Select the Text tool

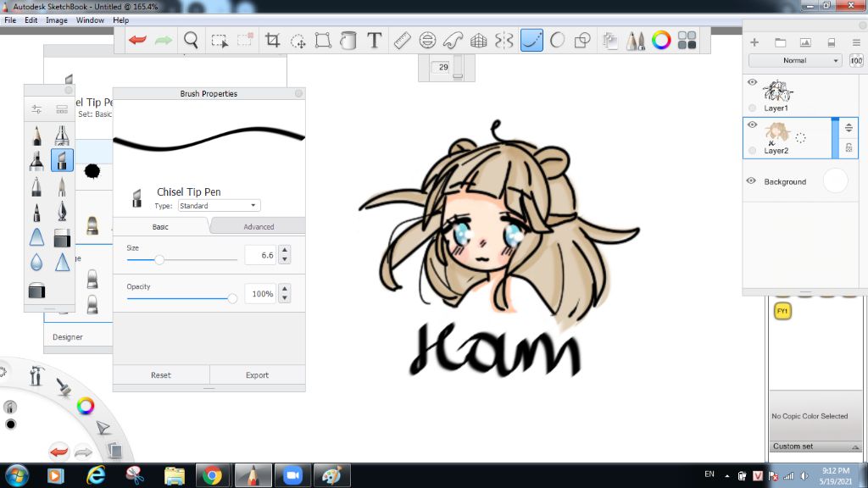click(374, 40)
